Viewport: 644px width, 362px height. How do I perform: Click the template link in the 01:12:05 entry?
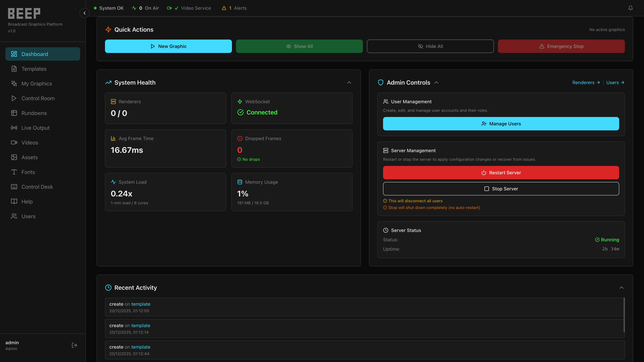(141, 304)
